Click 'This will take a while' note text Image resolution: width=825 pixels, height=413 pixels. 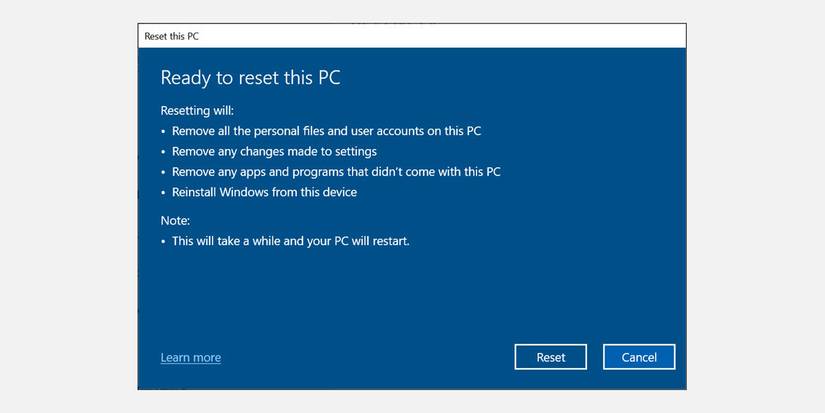(x=290, y=241)
